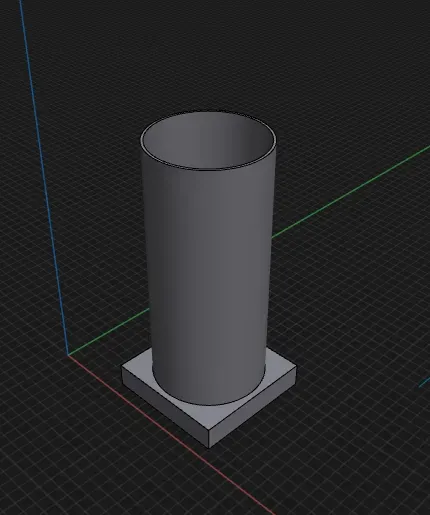Screen dimensions: 430x515
Task: Select the base plate's front vertical corner edge
Action: [209, 439]
